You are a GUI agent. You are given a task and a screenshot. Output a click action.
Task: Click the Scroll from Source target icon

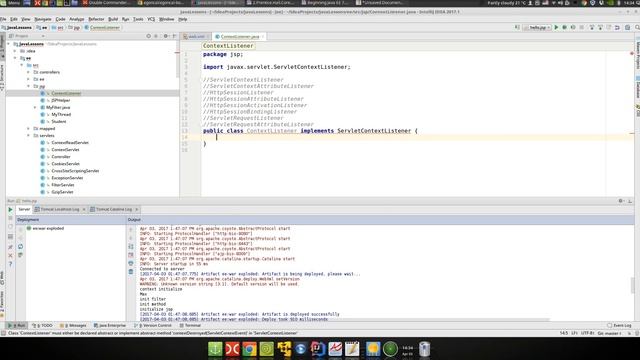click(x=149, y=36)
